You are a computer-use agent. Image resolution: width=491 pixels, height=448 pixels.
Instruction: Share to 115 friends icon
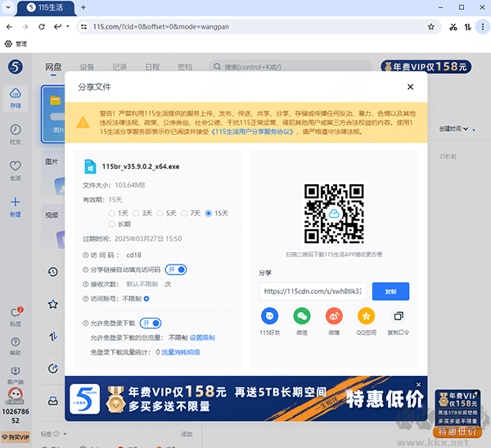tap(270, 316)
